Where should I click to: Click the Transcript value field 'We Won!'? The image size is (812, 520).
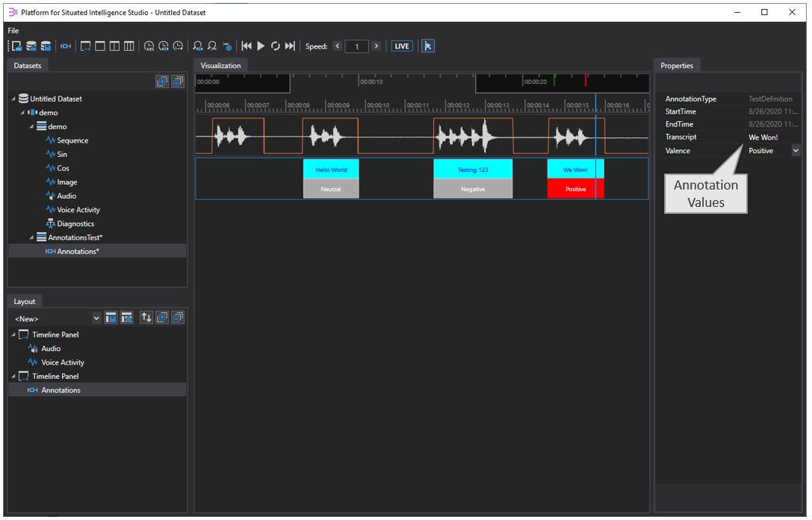[763, 137]
